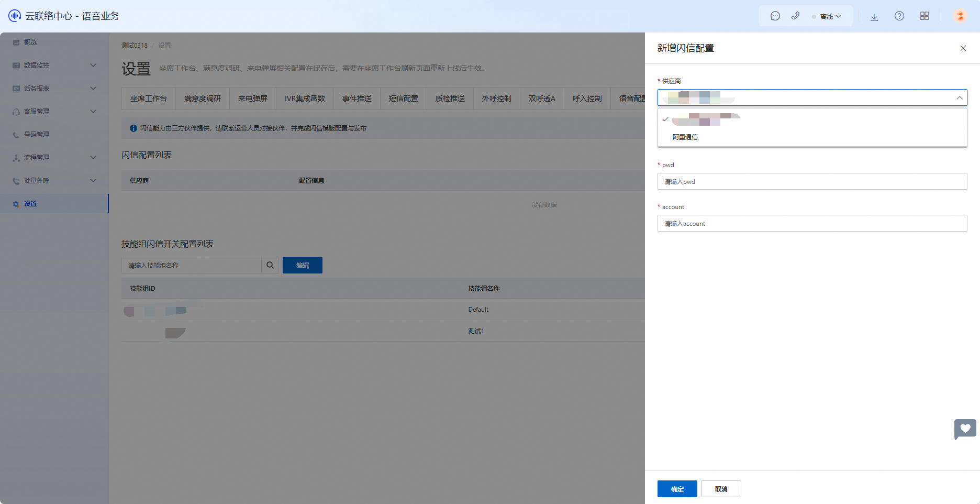Image resolution: width=980 pixels, height=504 pixels.
Task: Select 号码管理 in the sidebar
Action: pyautogui.click(x=54, y=135)
